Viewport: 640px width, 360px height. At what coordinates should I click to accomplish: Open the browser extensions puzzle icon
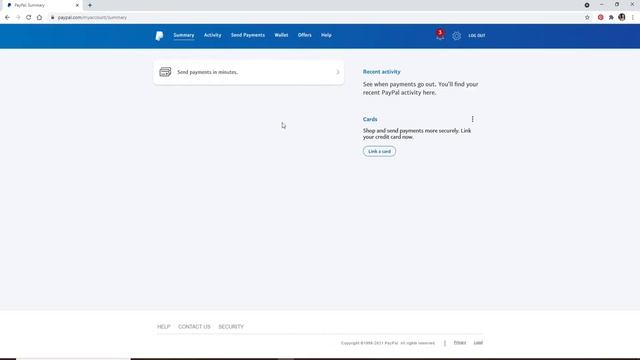611,17
